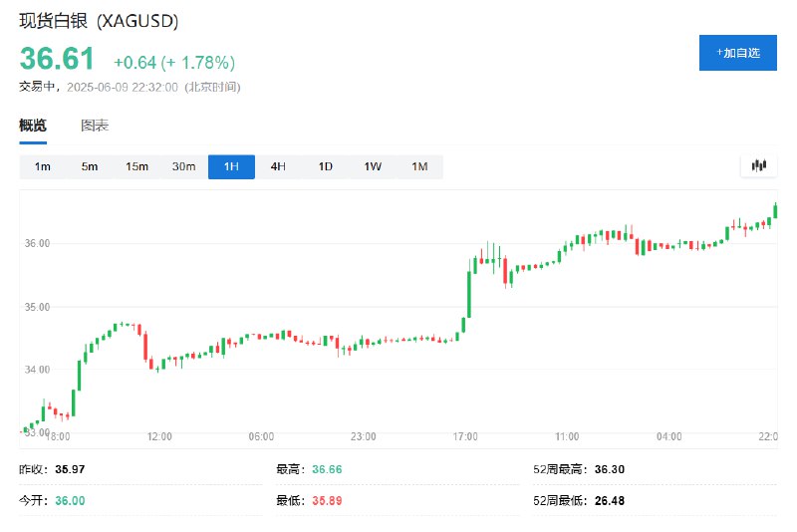The height and width of the screenshot is (532, 797).
Task: Select the 1H timeframe
Action: (x=231, y=166)
